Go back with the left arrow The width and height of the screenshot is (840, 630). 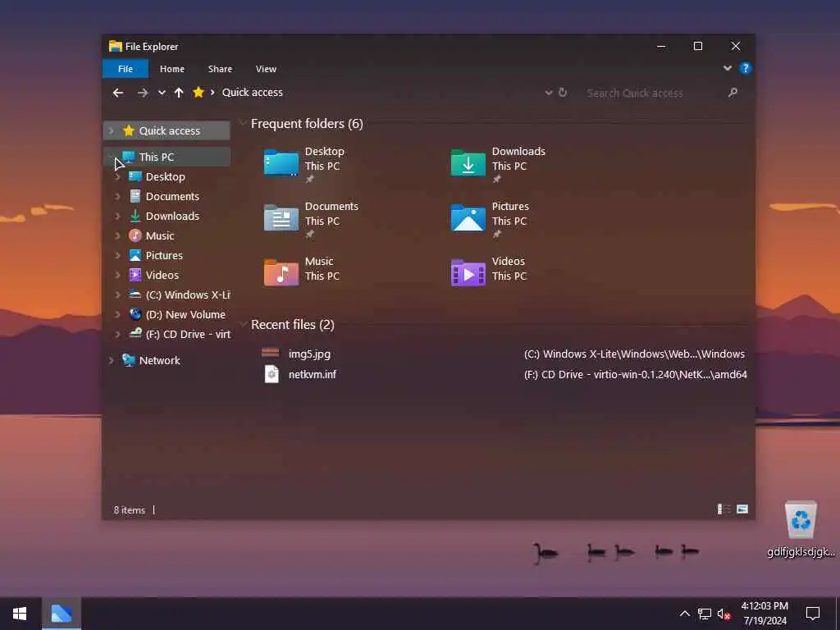click(118, 93)
